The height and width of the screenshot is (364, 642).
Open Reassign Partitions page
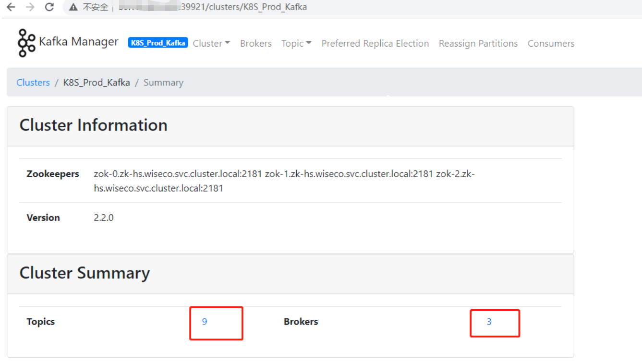[x=478, y=43]
